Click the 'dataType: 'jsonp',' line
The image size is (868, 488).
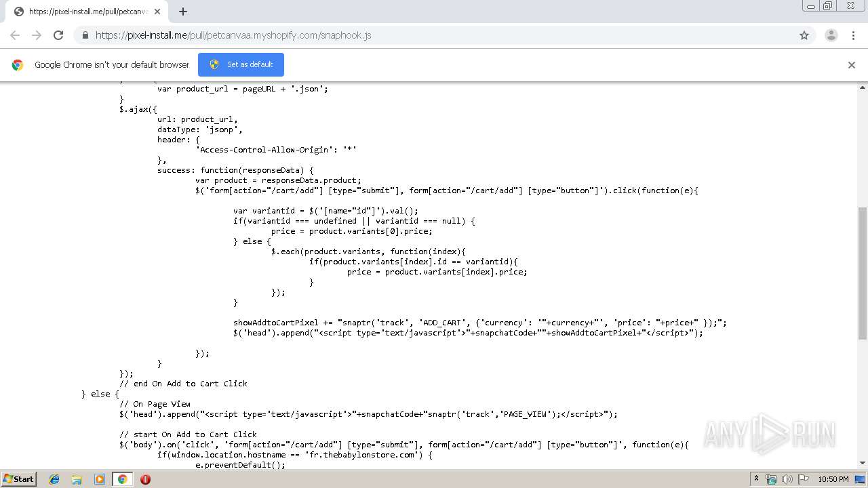click(199, 129)
